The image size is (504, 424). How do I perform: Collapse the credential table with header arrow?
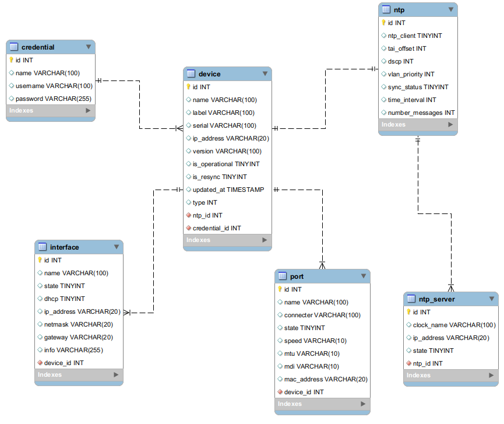[89, 47]
